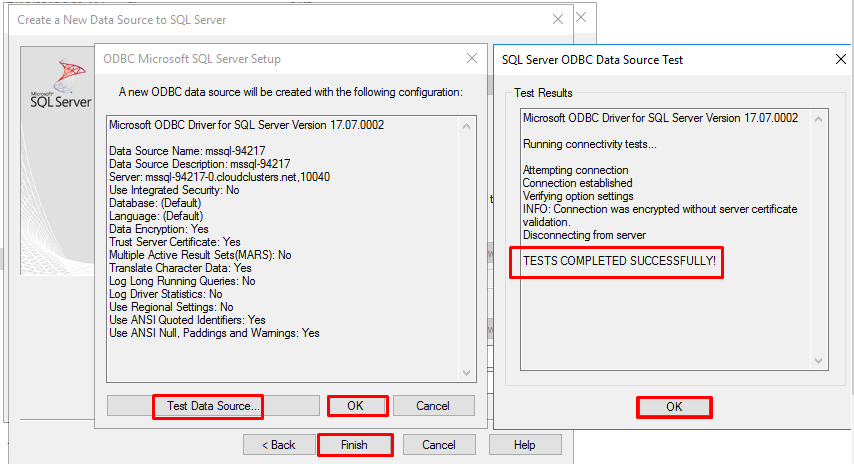Click the Server: mssql-94217-0.cloudclusters.net line

click(219, 177)
